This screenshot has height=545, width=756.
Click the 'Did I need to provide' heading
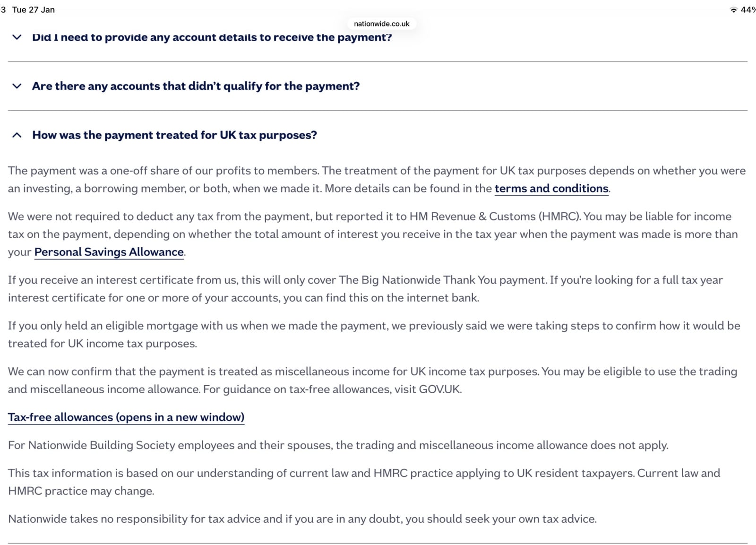[x=212, y=37]
